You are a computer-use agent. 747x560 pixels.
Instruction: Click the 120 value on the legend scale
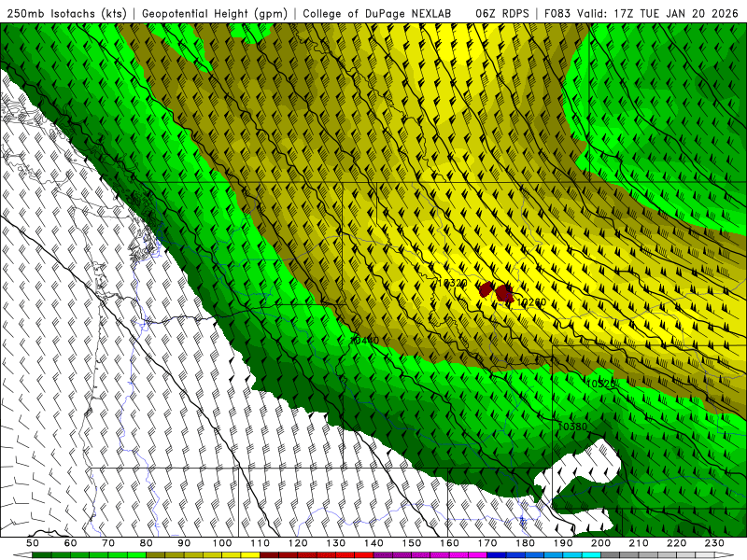[x=298, y=543]
